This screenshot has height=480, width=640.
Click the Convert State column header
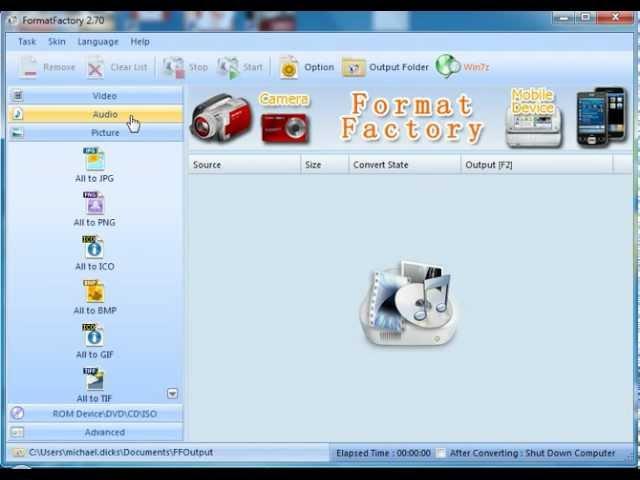[404, 164]
